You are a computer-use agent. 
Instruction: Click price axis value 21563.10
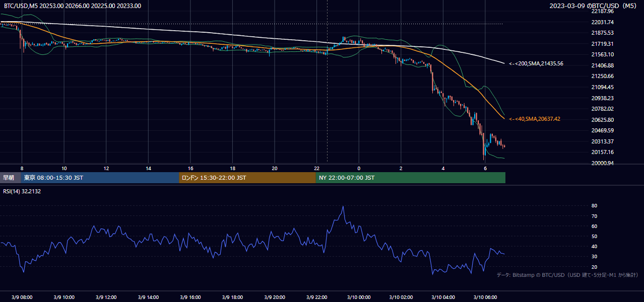(602, 54)
